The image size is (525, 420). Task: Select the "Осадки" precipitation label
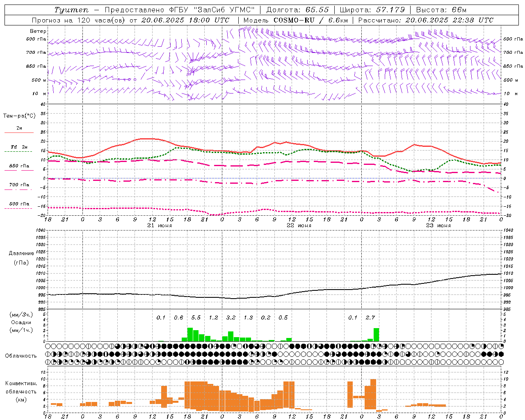(21, 322)
